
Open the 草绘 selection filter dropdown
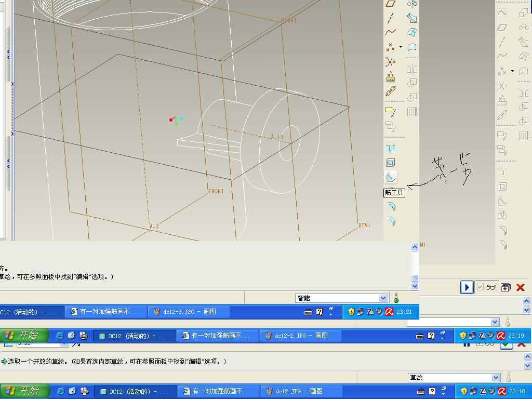tap(454, 377)
